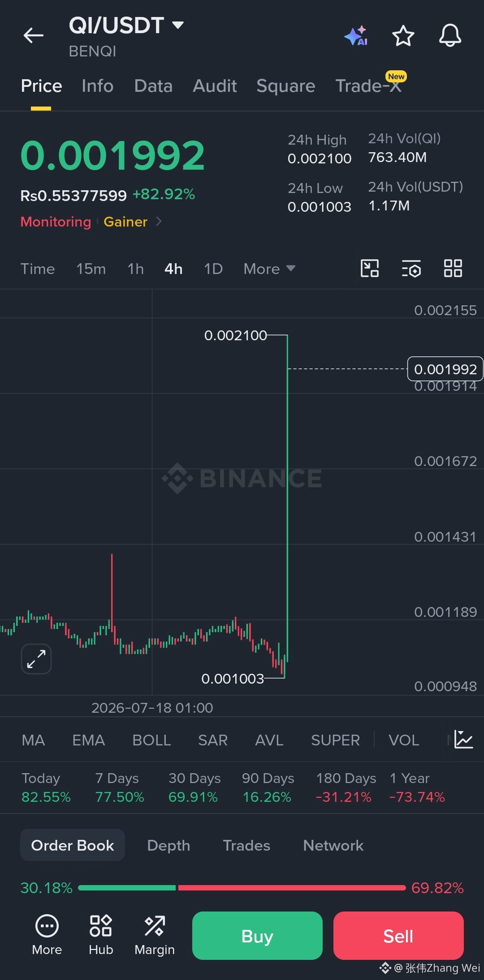Open the Data tab
The width and height of the screenshot is (484, 980).
pos(153,86)
